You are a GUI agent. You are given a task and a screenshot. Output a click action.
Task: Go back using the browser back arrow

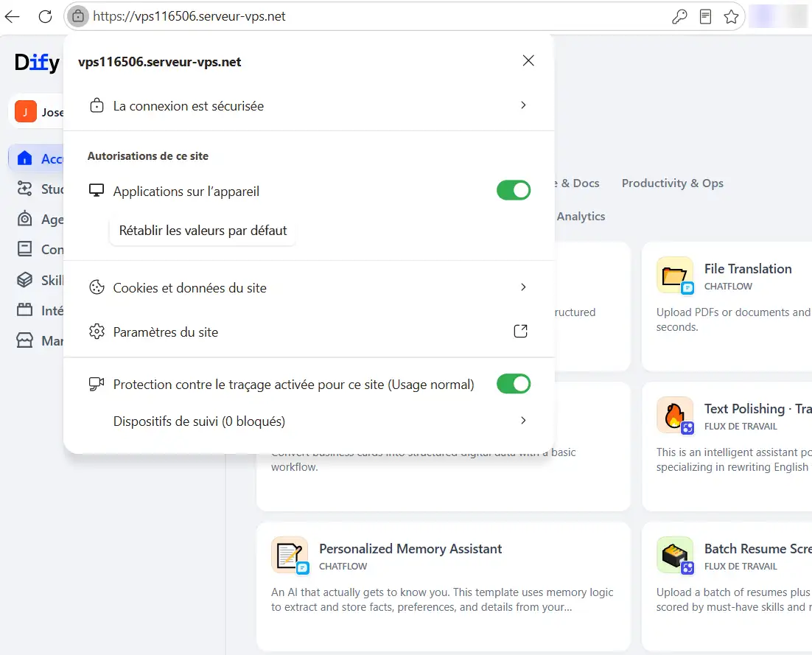click(12, 16)
